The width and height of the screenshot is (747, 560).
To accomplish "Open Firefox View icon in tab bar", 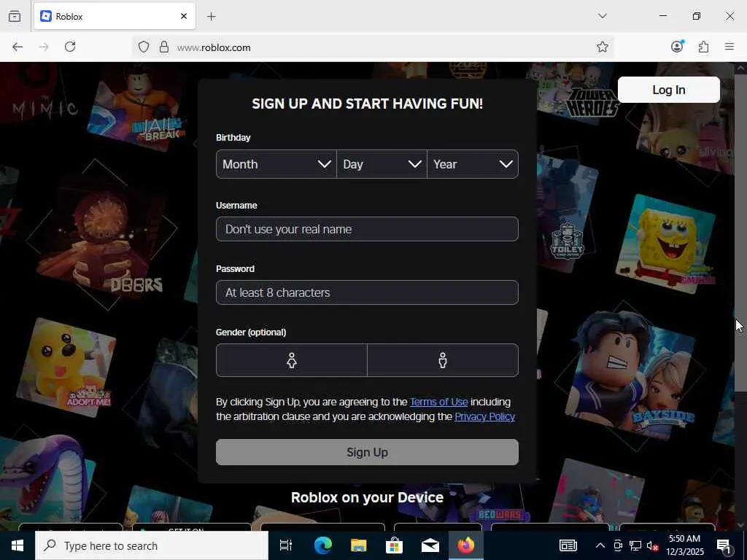I will (x=15, y=16).
